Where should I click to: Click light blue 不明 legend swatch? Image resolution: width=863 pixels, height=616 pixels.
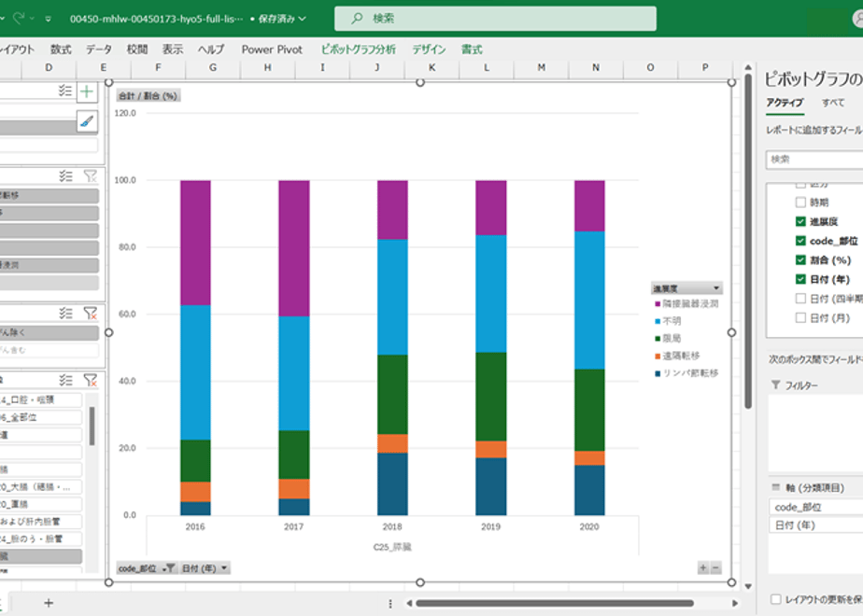(658, 321)
